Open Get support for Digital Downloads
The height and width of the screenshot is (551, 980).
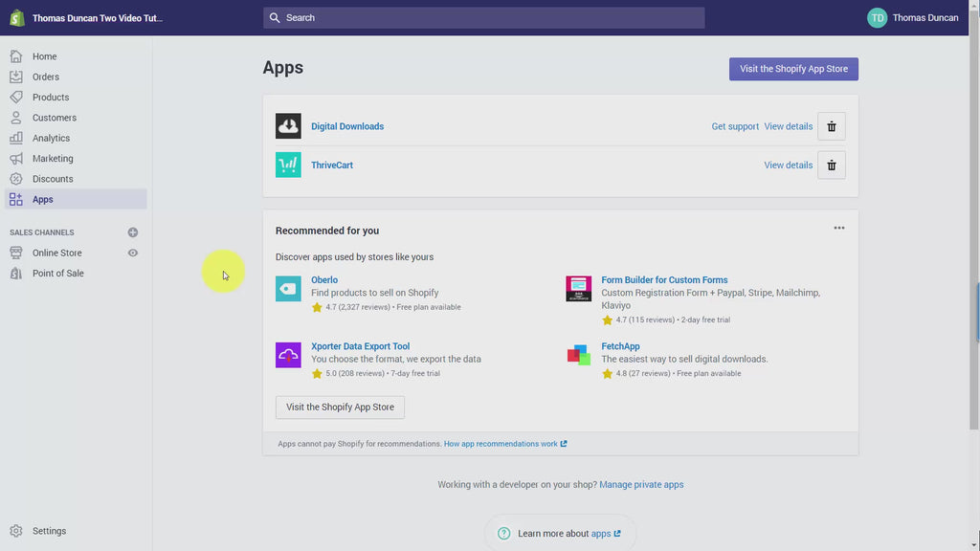pos(735,126)
